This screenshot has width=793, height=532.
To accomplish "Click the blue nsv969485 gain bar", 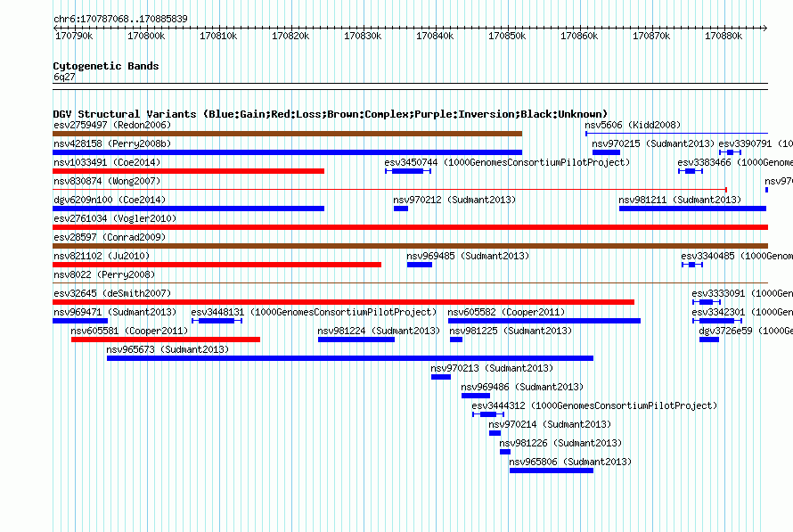I will click(420, 265).
